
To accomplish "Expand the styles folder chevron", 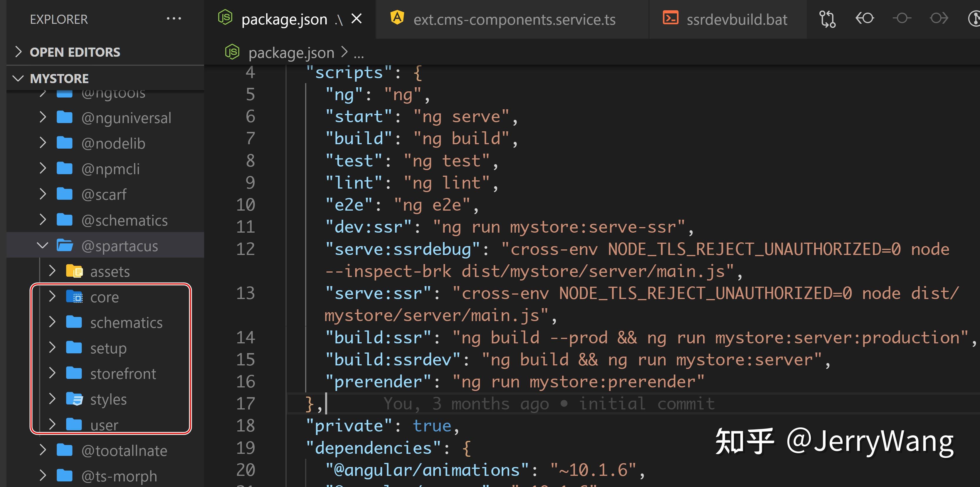I will click(53, 399).
